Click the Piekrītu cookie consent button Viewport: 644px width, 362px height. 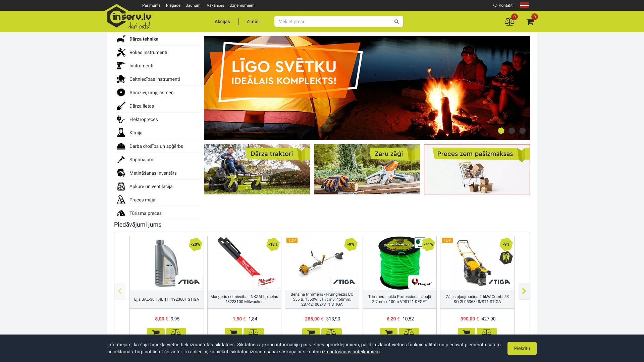[522, 348]
